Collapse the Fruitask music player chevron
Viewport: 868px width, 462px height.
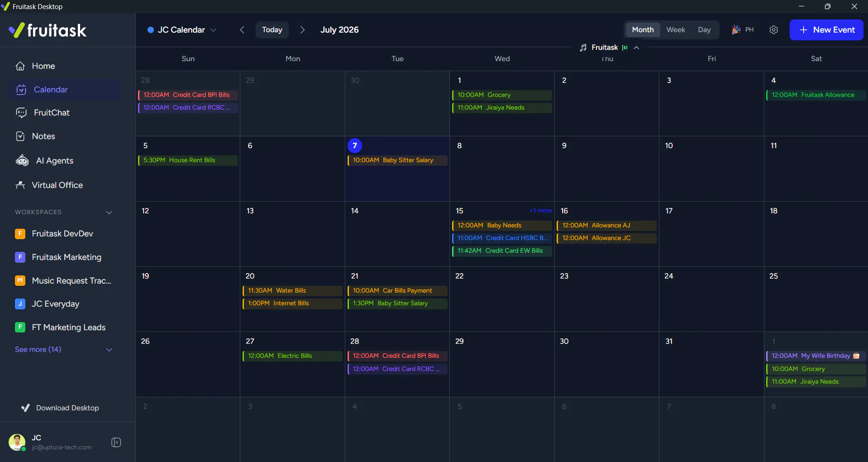tap(636, 48)
